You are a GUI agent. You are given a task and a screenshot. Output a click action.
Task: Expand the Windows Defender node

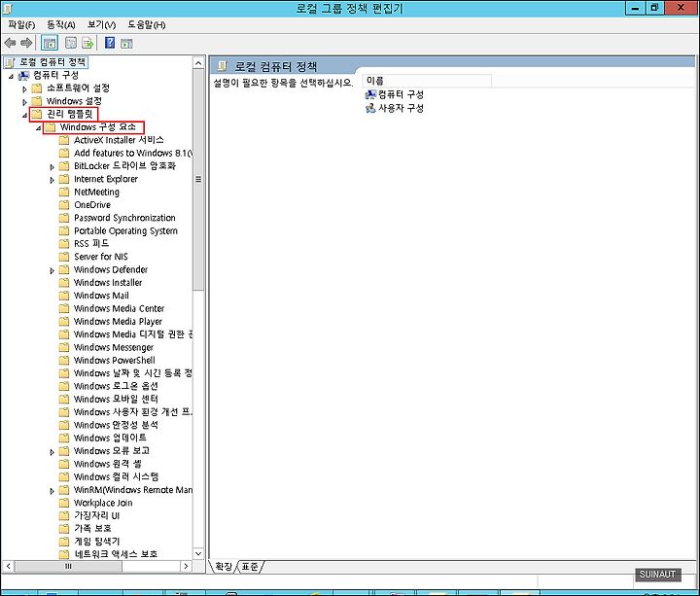point(52,270)
